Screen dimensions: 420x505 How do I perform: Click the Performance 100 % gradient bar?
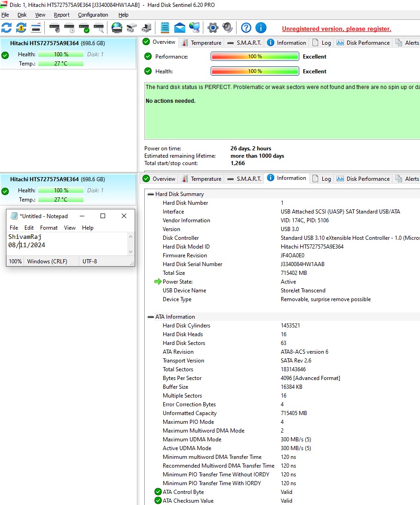pyautogui.click(x=254, y=57)
